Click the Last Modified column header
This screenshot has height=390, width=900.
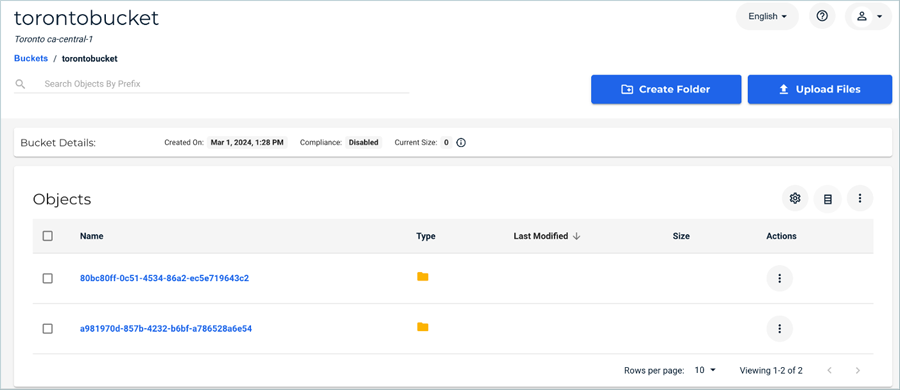pyautogui.click(x=541, y=236)
